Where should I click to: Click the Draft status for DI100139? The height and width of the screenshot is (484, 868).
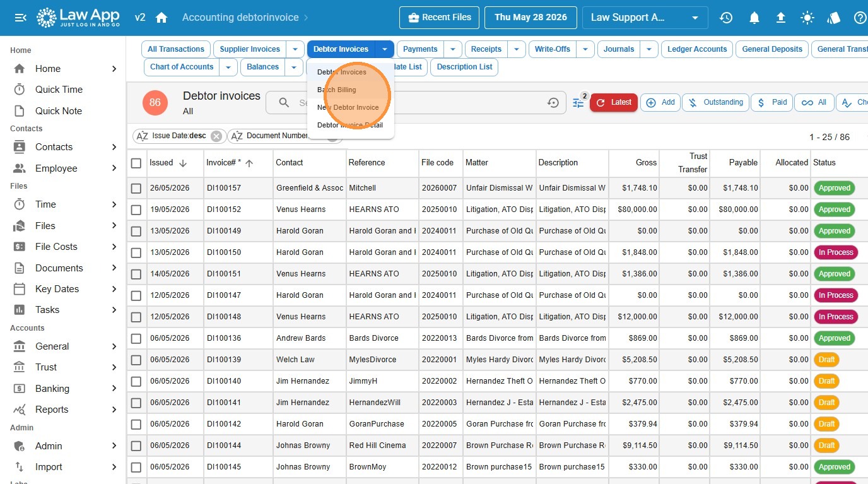[x=827, y=360]
